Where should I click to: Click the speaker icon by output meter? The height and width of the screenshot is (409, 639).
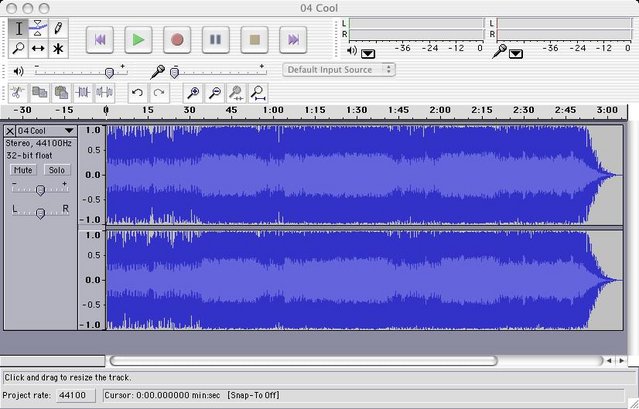tap(352, 51)
